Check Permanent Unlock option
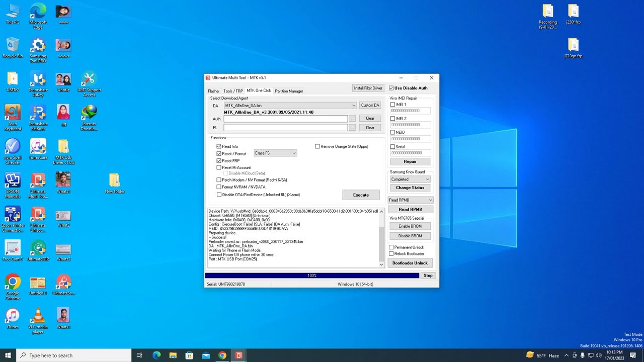Image resolution: width=644 pixels, height=362 pixels. click(391, 247)
